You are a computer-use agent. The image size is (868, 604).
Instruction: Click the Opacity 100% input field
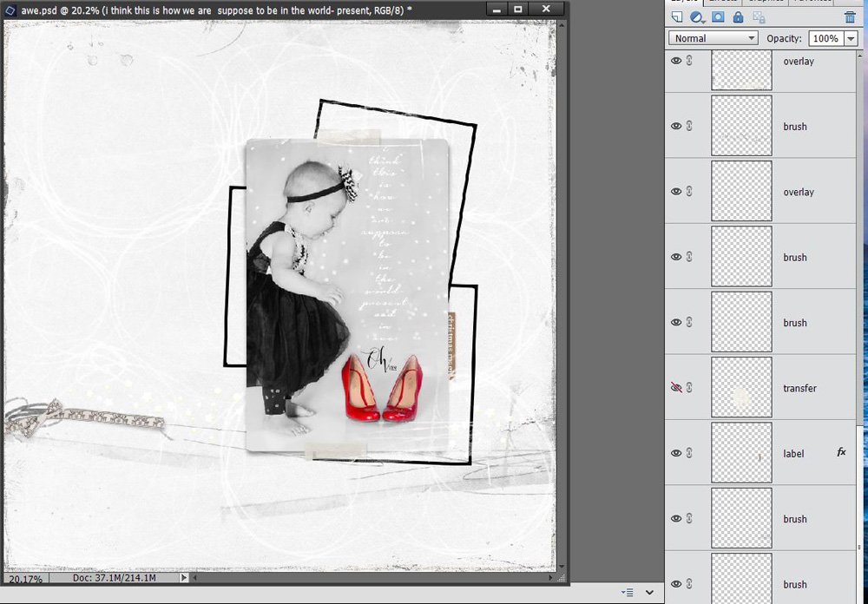click(826, 38)
